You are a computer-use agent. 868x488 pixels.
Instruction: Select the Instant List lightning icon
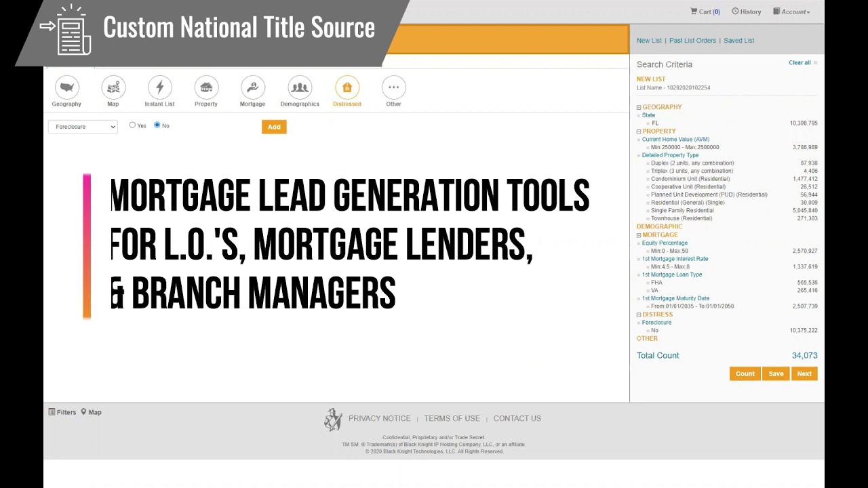(x=160, y=87)
